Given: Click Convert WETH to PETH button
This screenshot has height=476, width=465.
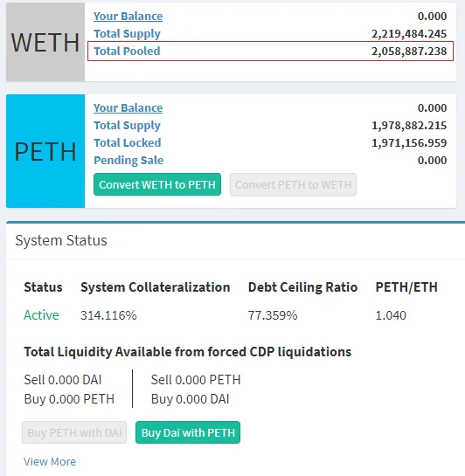Looking at the screenshot, I should 157,184.
